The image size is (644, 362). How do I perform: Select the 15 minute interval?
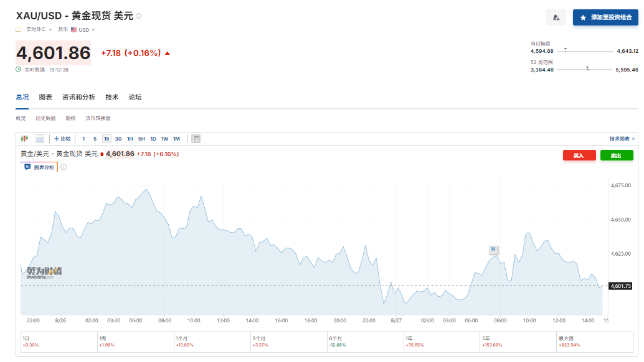tap(107, 139)
